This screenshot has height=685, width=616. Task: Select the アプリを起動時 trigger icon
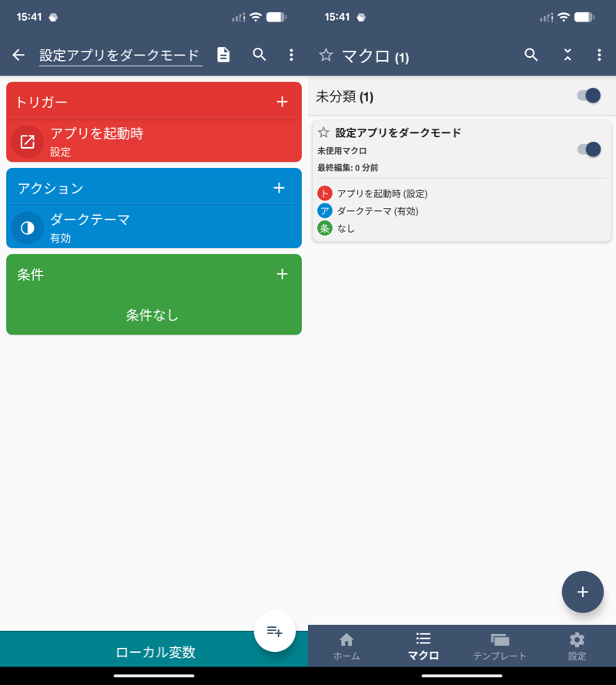pyautogui.click(x=27, y=142)
